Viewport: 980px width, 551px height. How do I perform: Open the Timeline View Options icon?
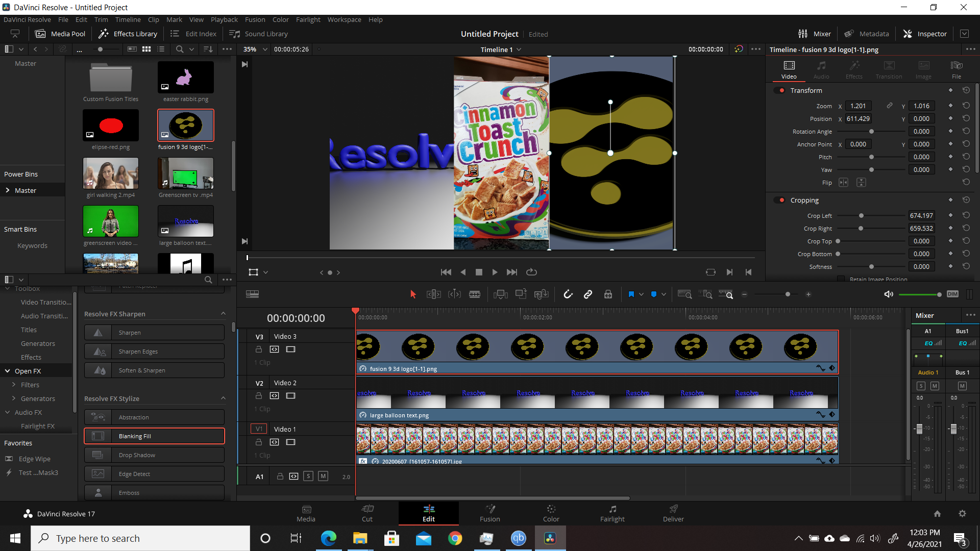point(252,294)
